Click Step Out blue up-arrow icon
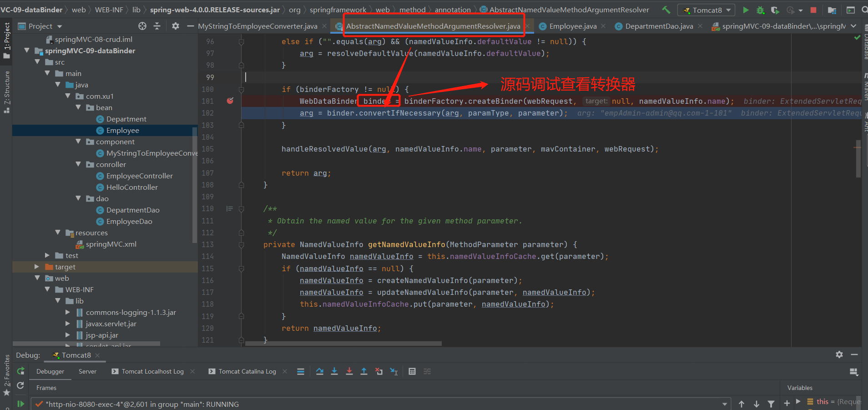This screenshot has width=868, height=410. click(364, 371)
